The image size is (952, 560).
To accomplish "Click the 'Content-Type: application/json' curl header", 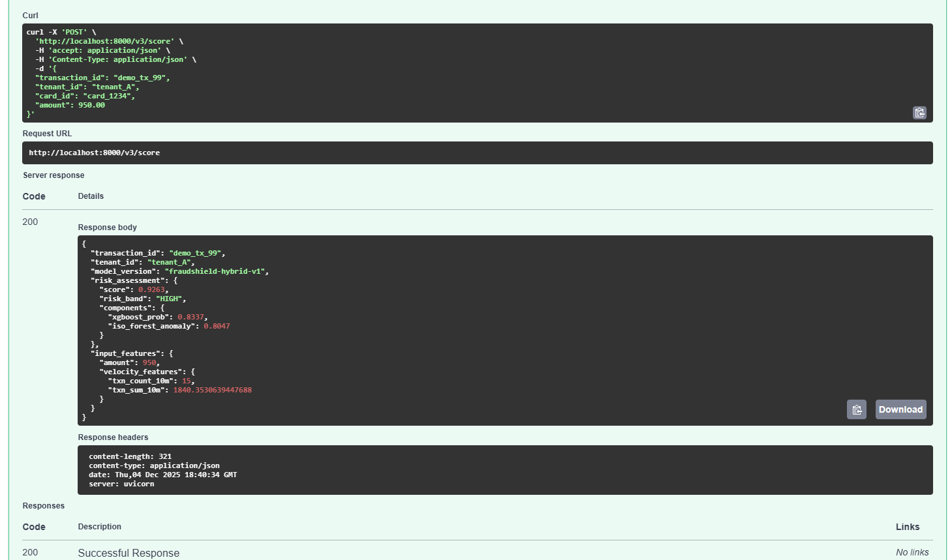I will (118, 59).
